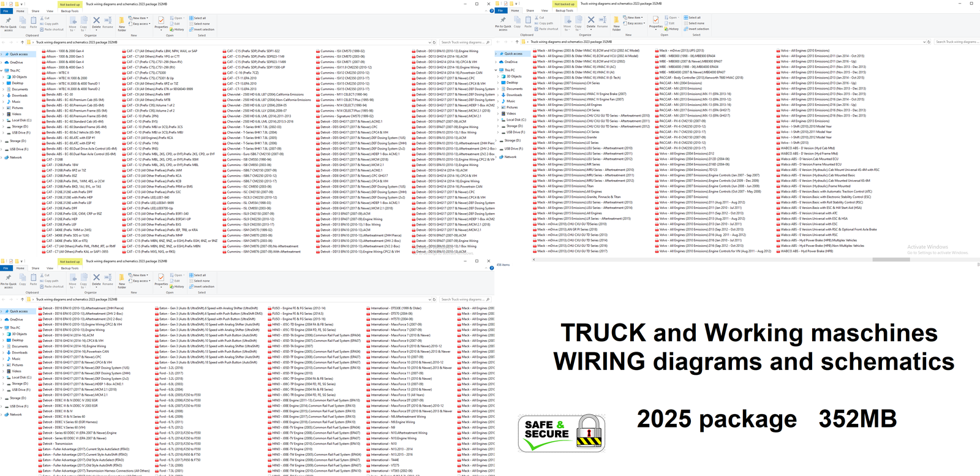Select Network in top-right window sidebar

click(x=507, y=157)
